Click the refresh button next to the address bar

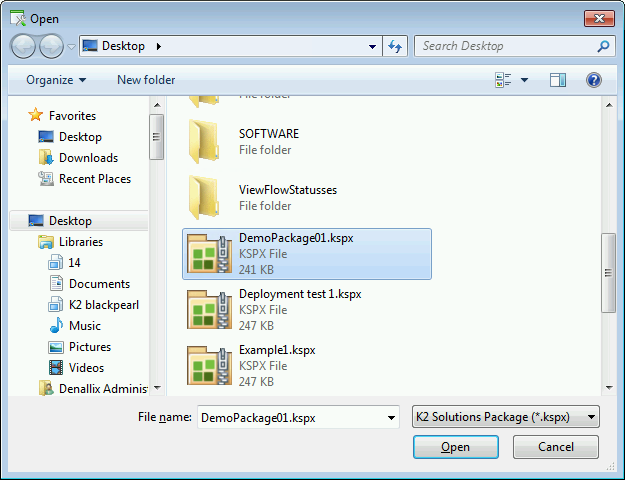tap(395, 46)
